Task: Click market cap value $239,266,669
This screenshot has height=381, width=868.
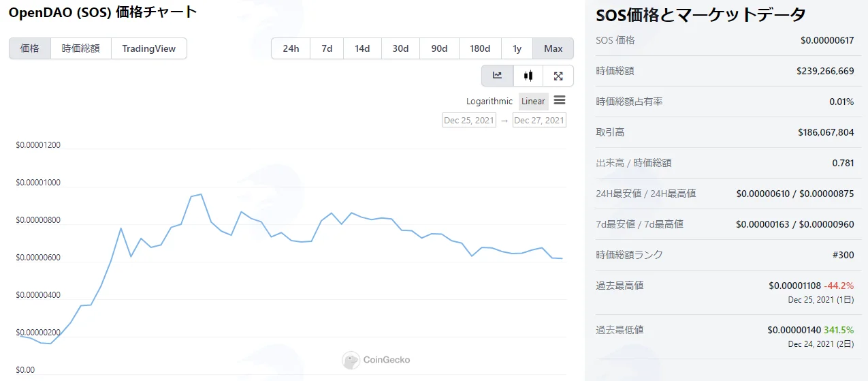Action: point(825,71)
